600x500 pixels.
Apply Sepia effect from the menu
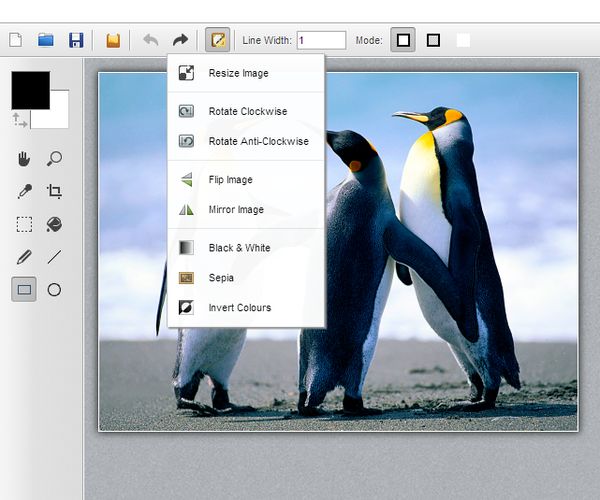220,277
